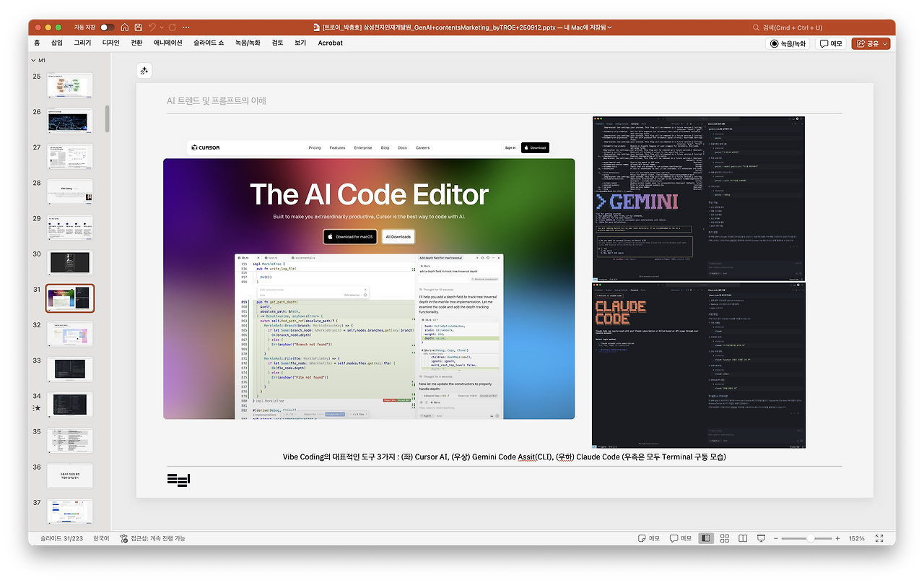The image size is (924, 583).
Task: Open the 애니메이션 ribbon tab
Action: click(x=168, y=43)
